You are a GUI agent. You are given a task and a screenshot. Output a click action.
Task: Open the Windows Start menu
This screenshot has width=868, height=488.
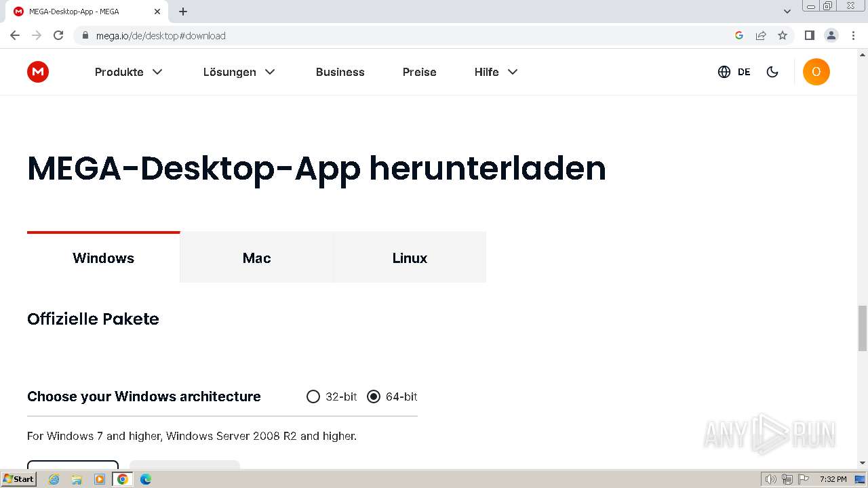coord(18,479)
